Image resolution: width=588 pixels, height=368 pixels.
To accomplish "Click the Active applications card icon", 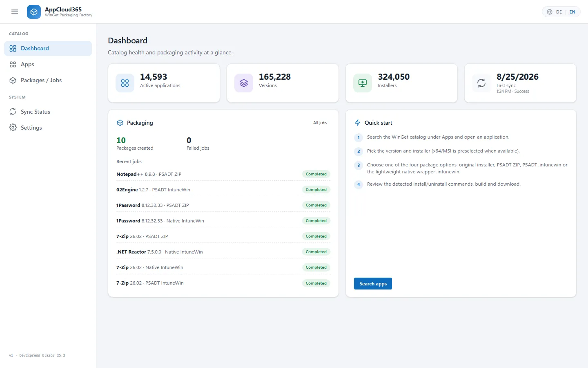I will (x=125, y=83).
